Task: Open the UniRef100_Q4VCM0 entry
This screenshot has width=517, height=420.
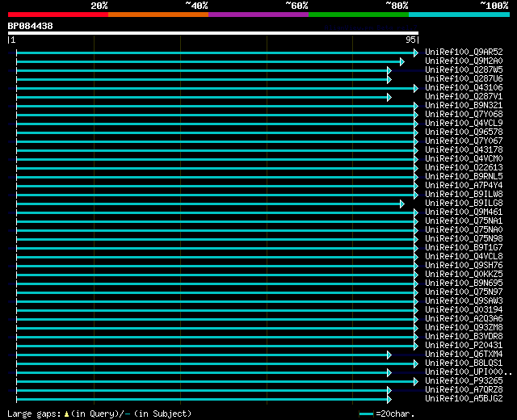Action: click(464, 159)
